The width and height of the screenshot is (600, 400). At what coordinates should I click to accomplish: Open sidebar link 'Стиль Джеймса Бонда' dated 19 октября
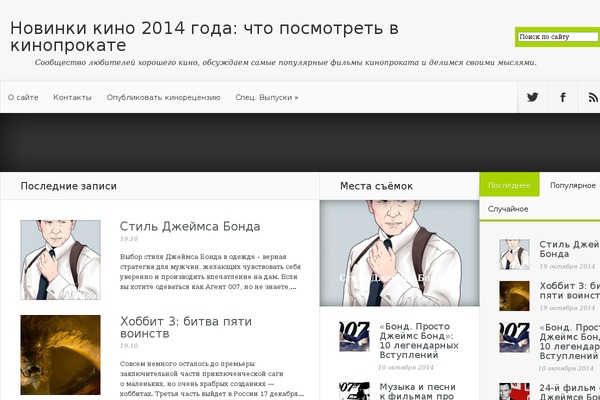569,249
